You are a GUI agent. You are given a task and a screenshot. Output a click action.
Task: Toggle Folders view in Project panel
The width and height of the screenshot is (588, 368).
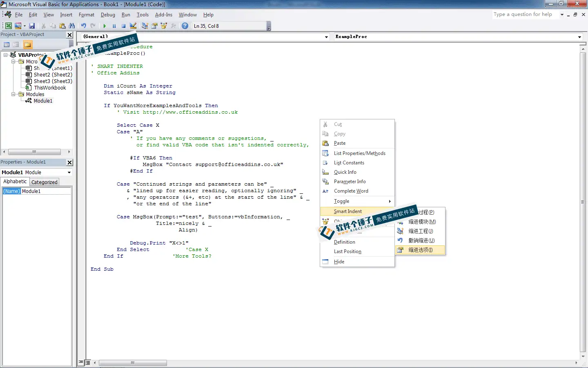coord(27,45)
